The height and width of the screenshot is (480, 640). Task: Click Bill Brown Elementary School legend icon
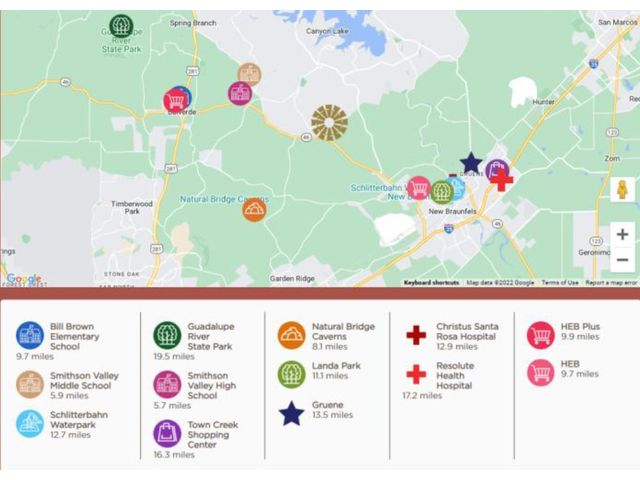(30, 334)
